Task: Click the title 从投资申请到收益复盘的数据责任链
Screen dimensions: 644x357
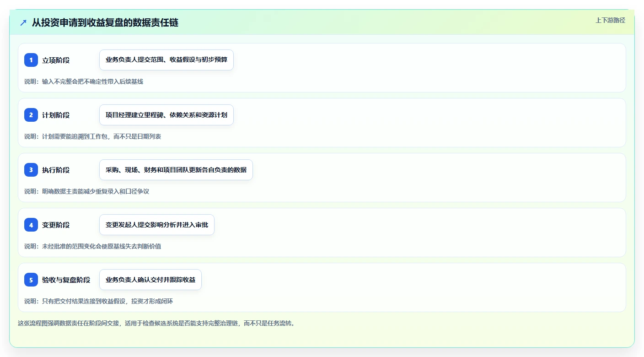Action: pos(105,23)
